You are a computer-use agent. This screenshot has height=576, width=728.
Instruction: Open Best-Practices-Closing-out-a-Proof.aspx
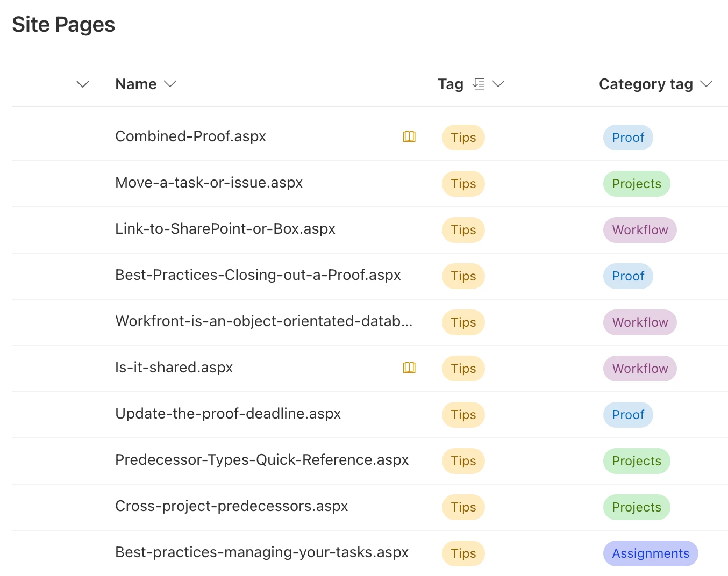[258, 275]
